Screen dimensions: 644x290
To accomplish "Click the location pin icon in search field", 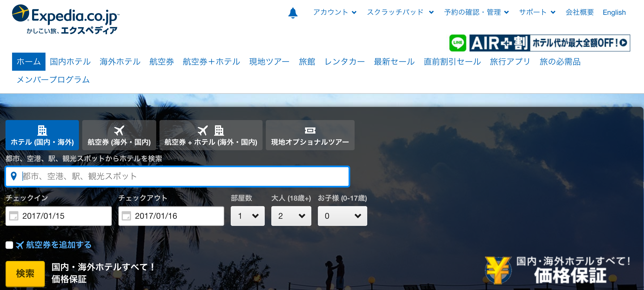I will (14, 176).
